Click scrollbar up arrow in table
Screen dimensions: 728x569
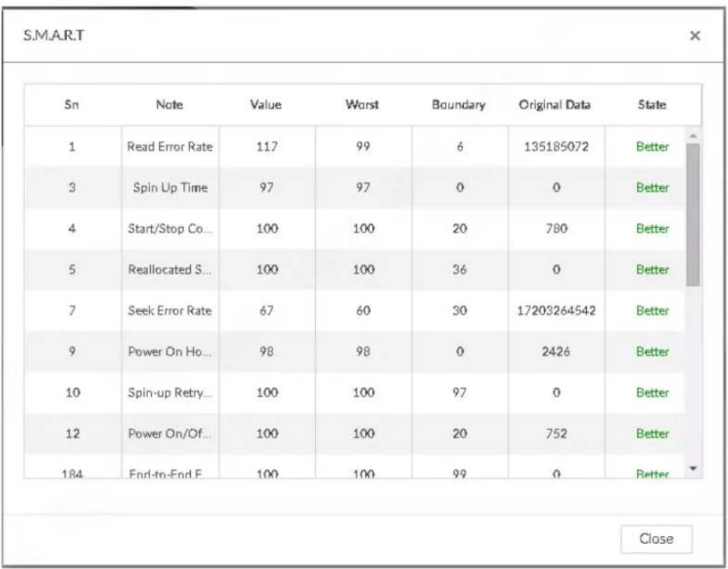692,136
